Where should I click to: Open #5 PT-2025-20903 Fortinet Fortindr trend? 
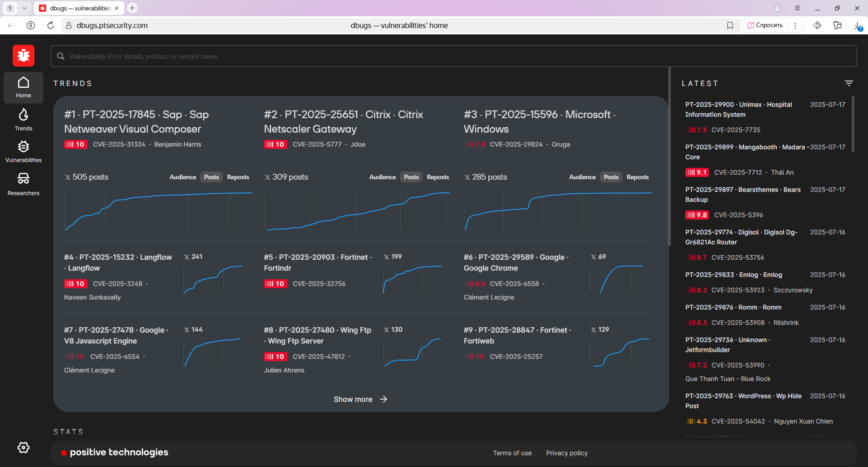318,262
